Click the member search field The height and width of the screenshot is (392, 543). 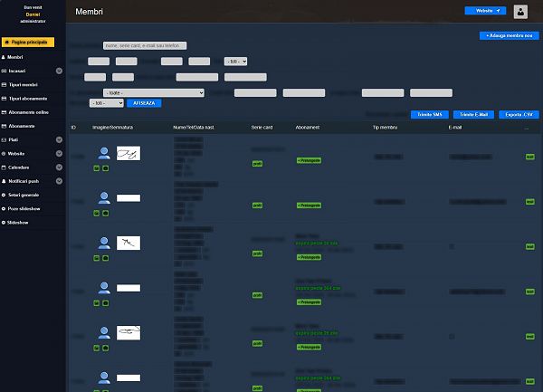tap(145, 45)
